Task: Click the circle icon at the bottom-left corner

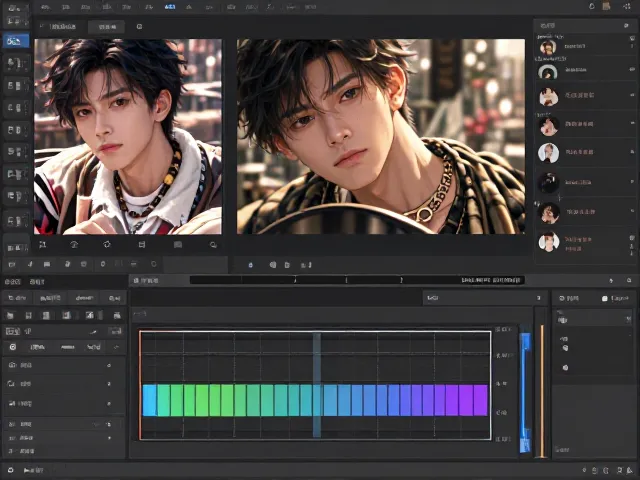Action: [x=11, y=470]
